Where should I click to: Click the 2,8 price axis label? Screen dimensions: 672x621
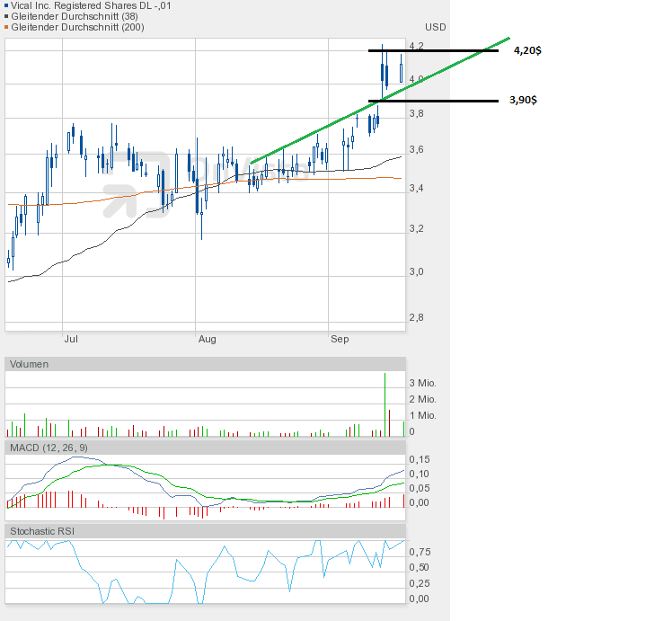416,317
